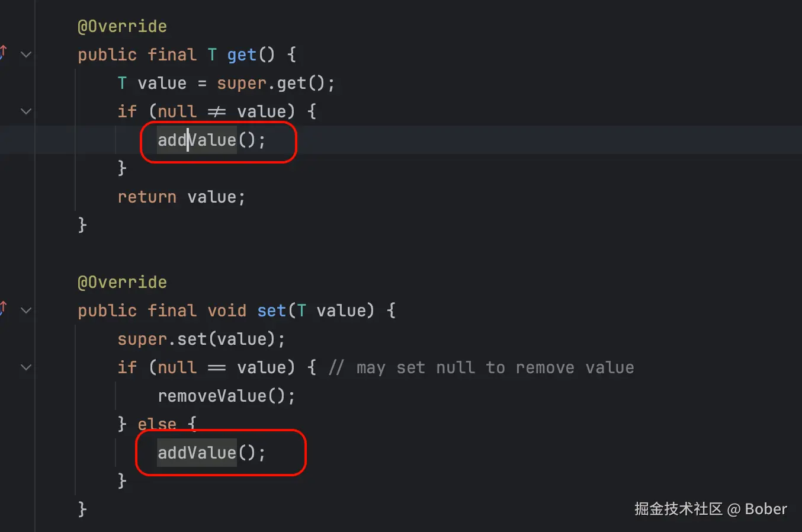Click the 'void' return type keyword
The image size is (802, 532).
click(x=227, y=311)
